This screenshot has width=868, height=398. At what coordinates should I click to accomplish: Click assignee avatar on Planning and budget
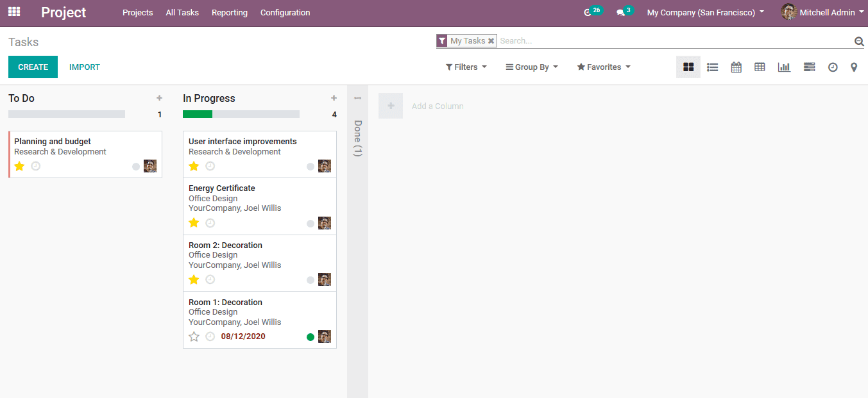[150, 166]
